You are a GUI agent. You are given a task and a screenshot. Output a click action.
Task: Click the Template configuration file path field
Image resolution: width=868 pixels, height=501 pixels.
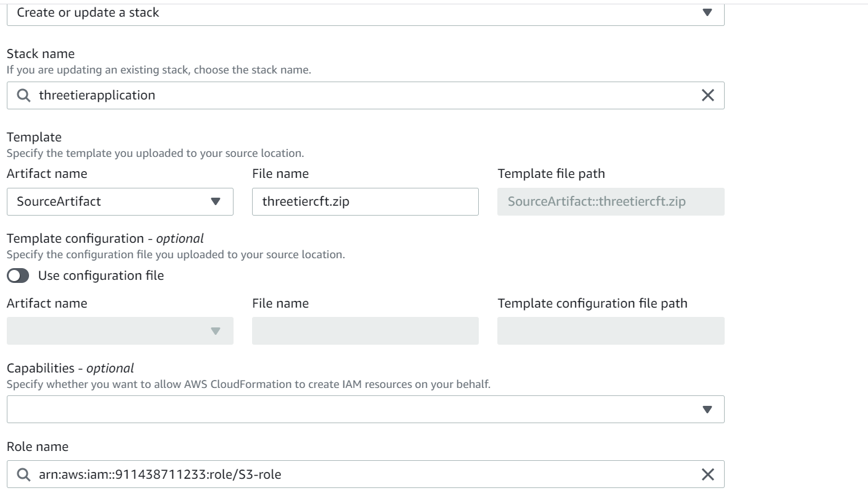(610, 331)
